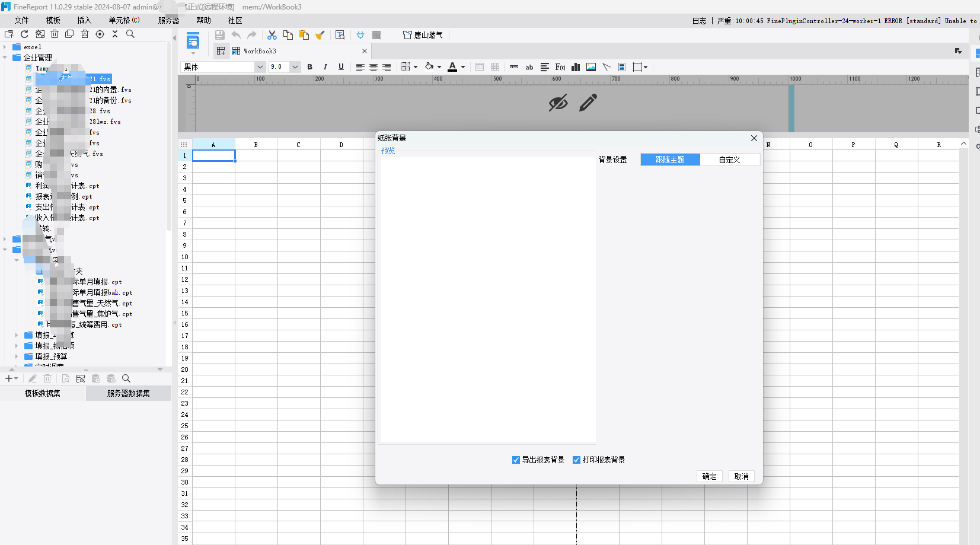
Task: Open the add dataset plus dropdown
Action: point(11,378)
